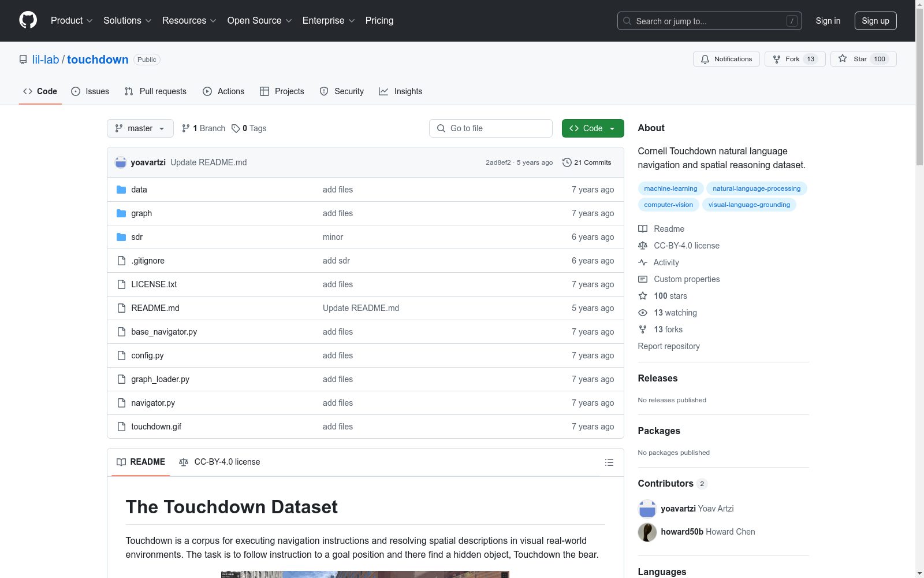Click file icon beside .gitignore
This screenshot has width=924, height=578.
[121, 261]
